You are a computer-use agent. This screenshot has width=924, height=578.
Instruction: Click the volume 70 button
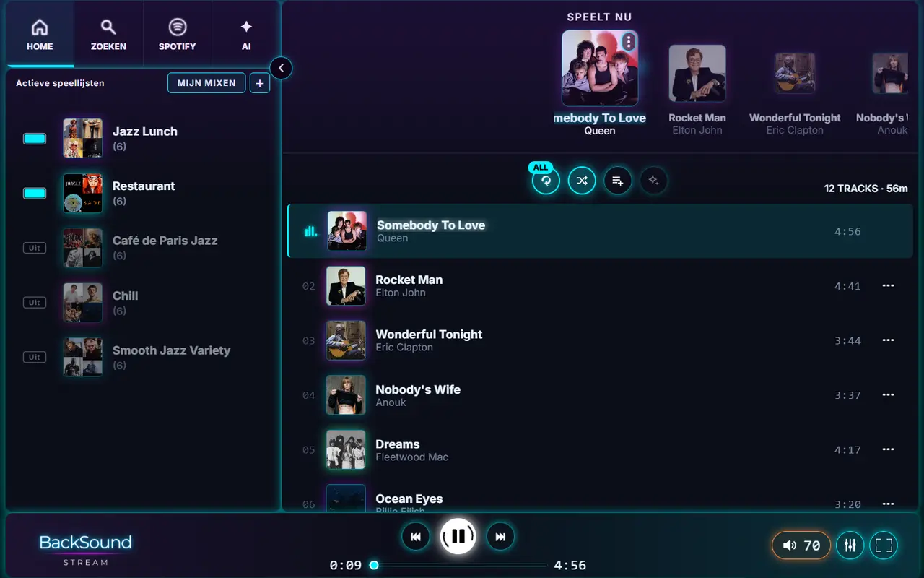(x=801, y=545)
